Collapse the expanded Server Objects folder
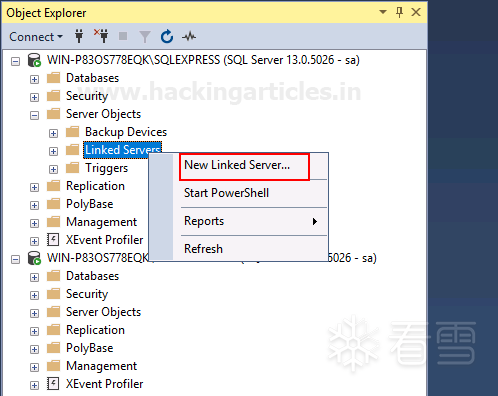This screenshot has width=498, height=396. (34, 115)
